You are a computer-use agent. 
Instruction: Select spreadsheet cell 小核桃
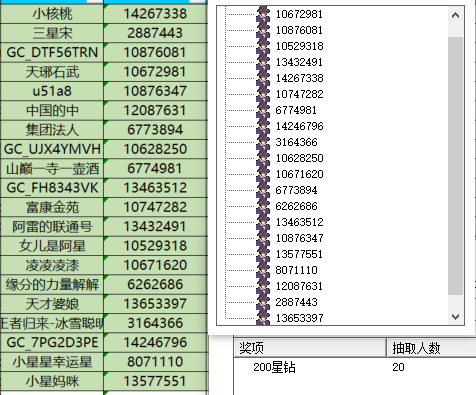click(x=52, y=14)
